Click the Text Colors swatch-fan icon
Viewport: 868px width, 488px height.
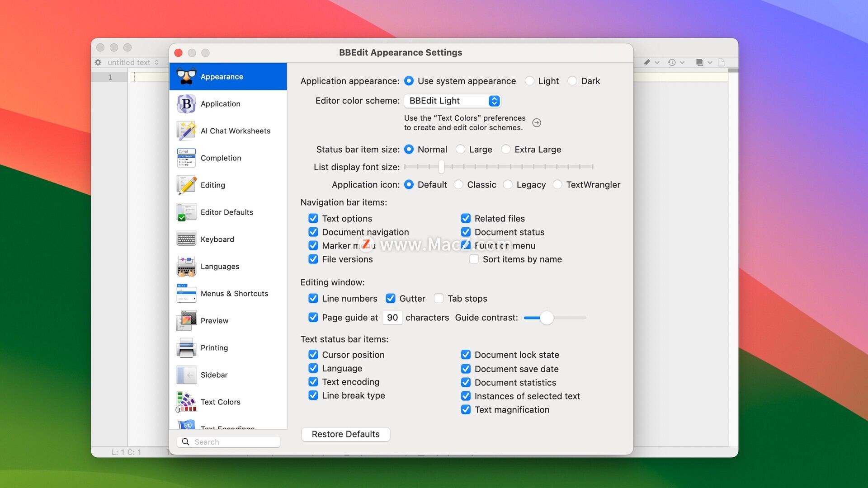(x=186, y=402)
